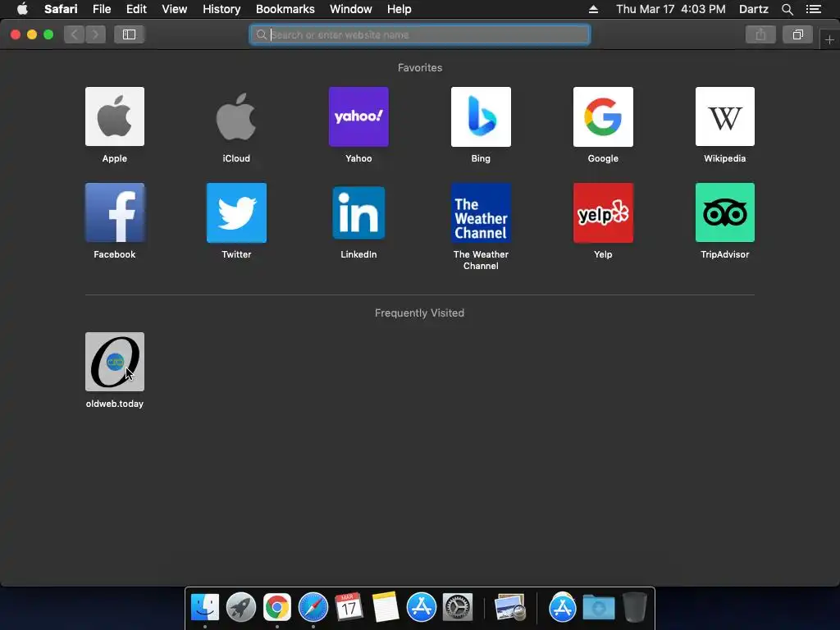Open the Google favorite
840x630 pixels.
coord(603,116)
